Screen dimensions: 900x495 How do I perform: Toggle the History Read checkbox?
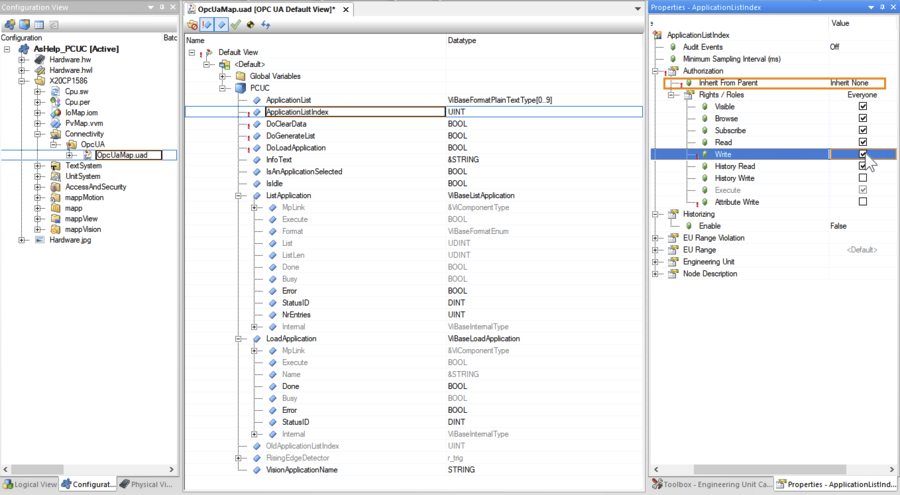[x=863, y=166]
